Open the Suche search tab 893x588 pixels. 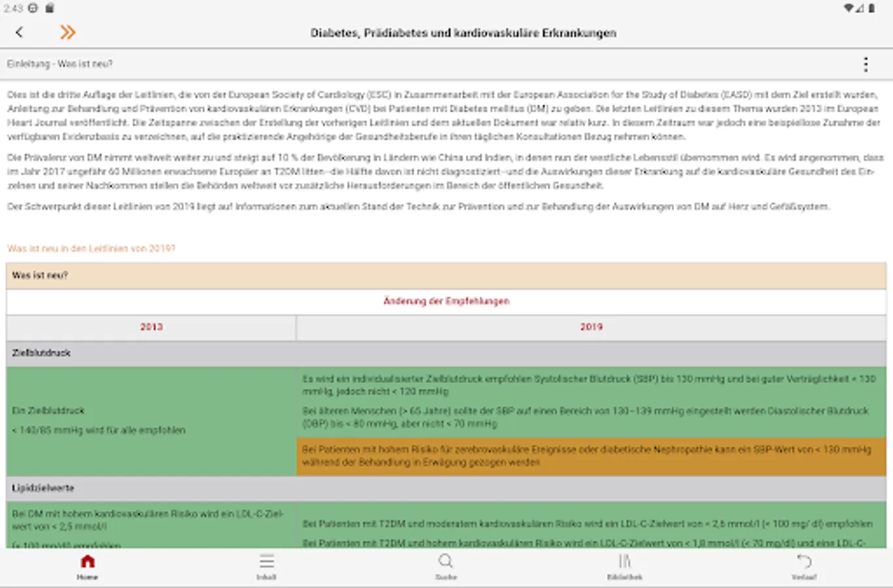[x=446, y=567]
